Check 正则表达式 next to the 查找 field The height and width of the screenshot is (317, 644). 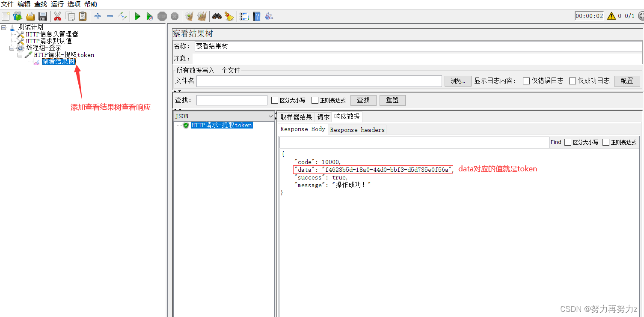[x=315, y=100]
